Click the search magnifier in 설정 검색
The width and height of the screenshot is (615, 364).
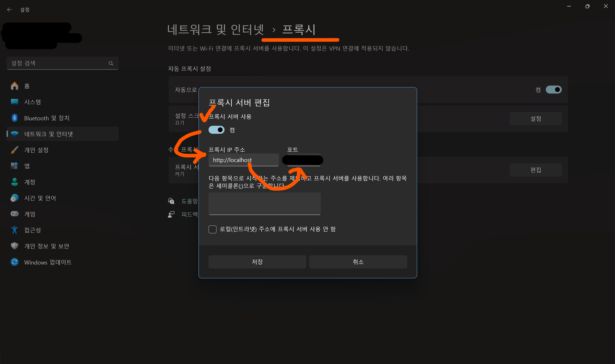pyautogui.click(x=111, y=63)
